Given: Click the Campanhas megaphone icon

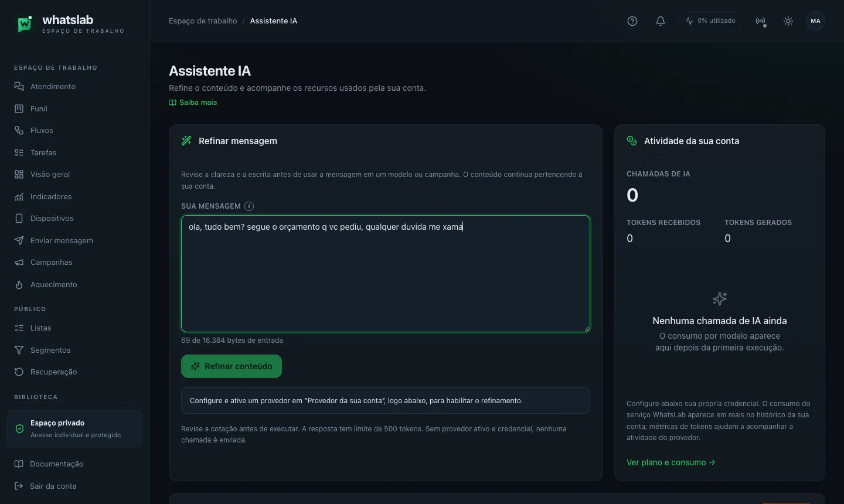Looking at the screenshot, I should [x=19, y=263].
